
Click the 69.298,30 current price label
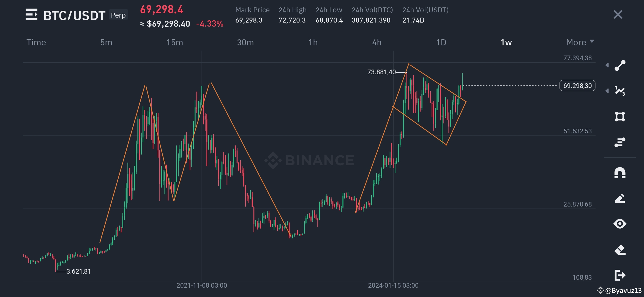coord(577,86)
